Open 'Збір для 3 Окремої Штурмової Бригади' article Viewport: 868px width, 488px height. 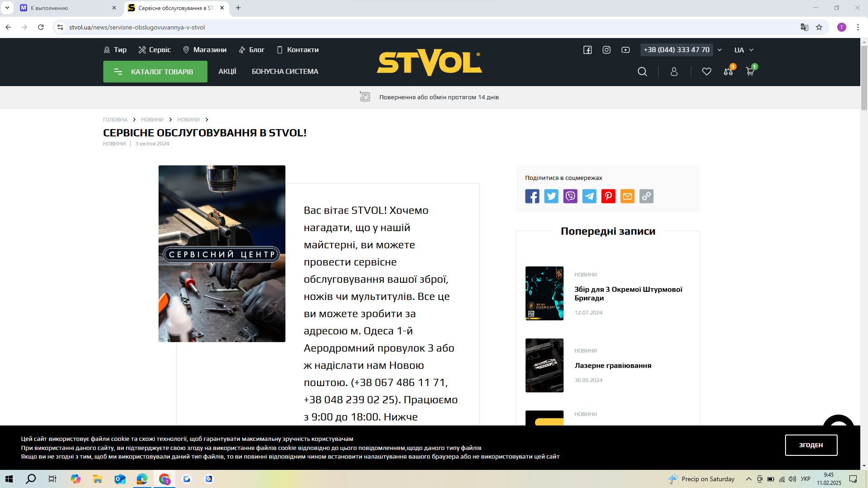point(628,294)
